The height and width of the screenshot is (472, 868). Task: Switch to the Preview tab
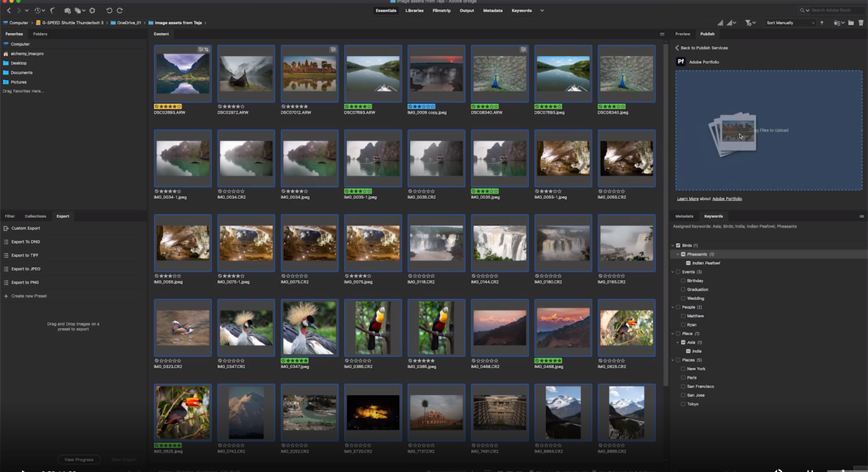683,34
